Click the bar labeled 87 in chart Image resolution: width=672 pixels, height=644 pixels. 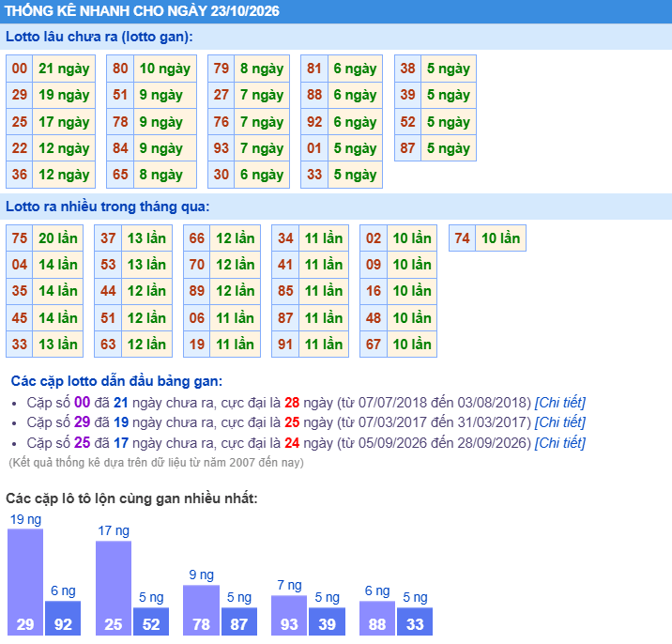(239, 621)
